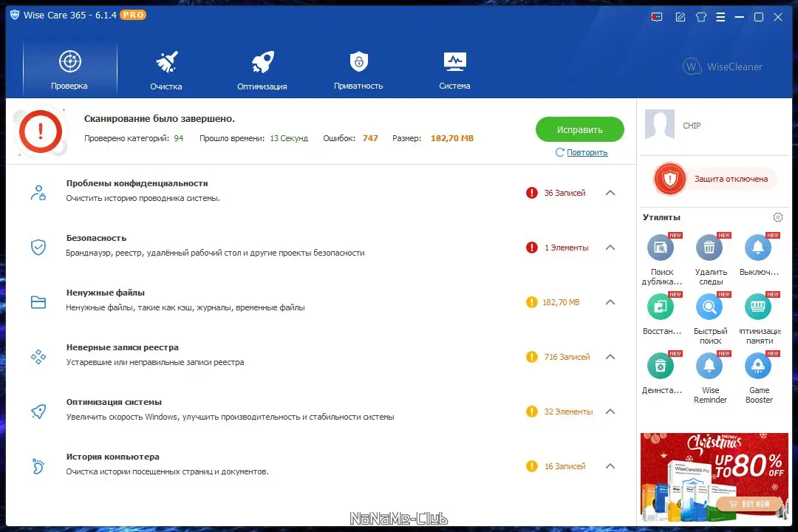Open the Поиск дубликатов utility

pos(661,248)
